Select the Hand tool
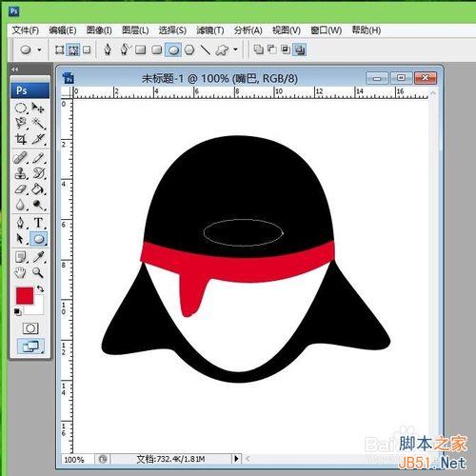Viewport: 476px width, 476px height. (21, 272)
